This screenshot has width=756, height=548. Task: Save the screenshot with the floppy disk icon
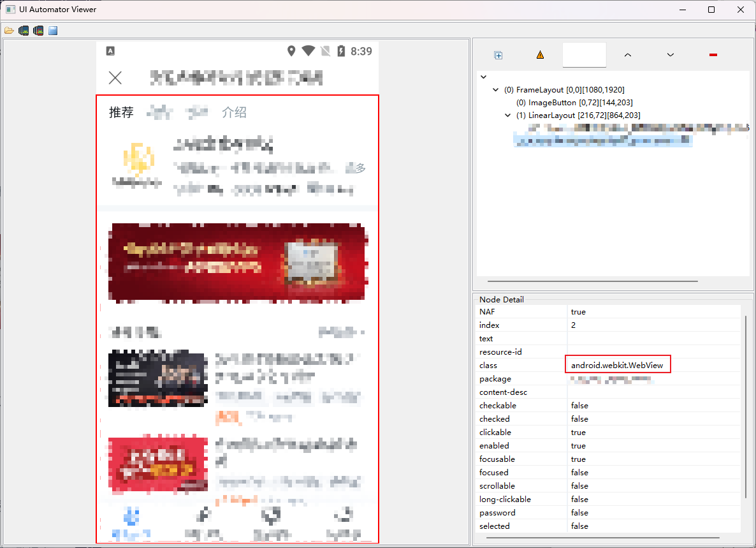[x=53, y=31]
